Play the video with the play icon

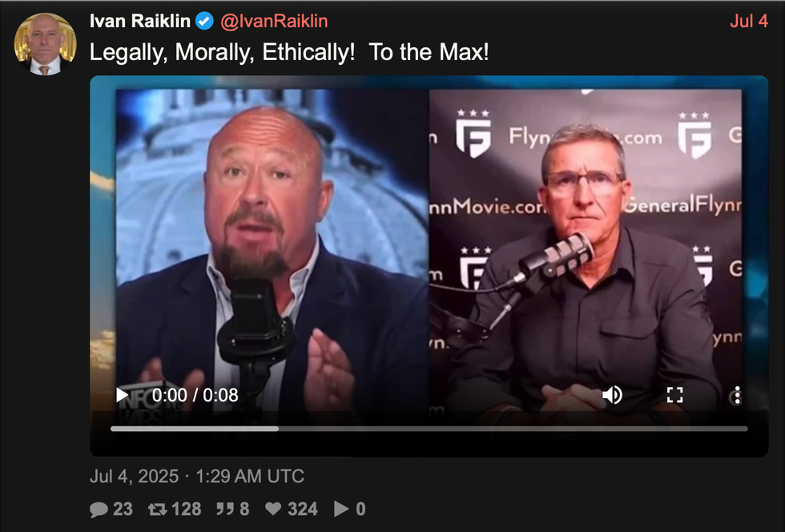pyautogui.click(x=122, y=395)
